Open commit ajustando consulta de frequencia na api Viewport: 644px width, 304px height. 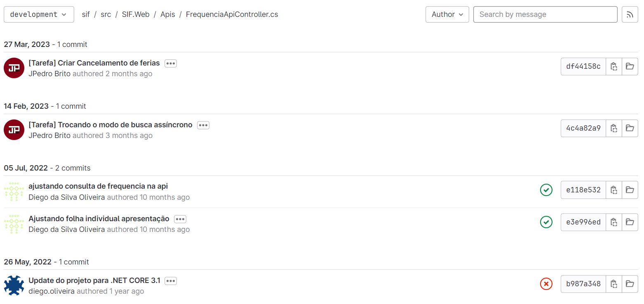(98, 186)
